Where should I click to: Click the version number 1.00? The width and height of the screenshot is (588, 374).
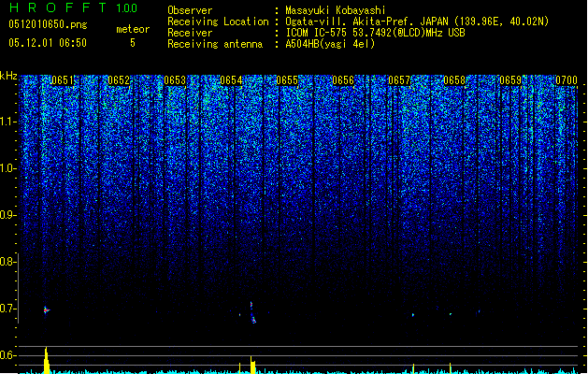point(126,7)
